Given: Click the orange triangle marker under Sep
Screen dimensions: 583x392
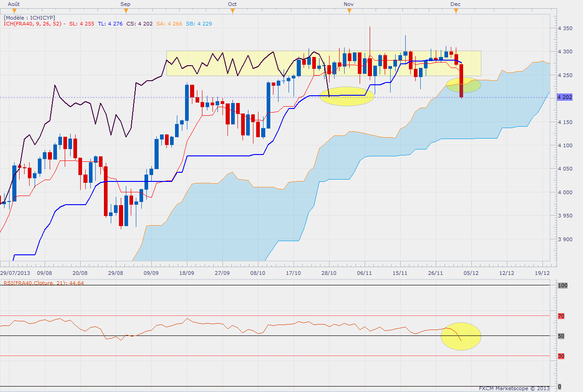Looking at the screenshot, I should (x=125, y=11).
